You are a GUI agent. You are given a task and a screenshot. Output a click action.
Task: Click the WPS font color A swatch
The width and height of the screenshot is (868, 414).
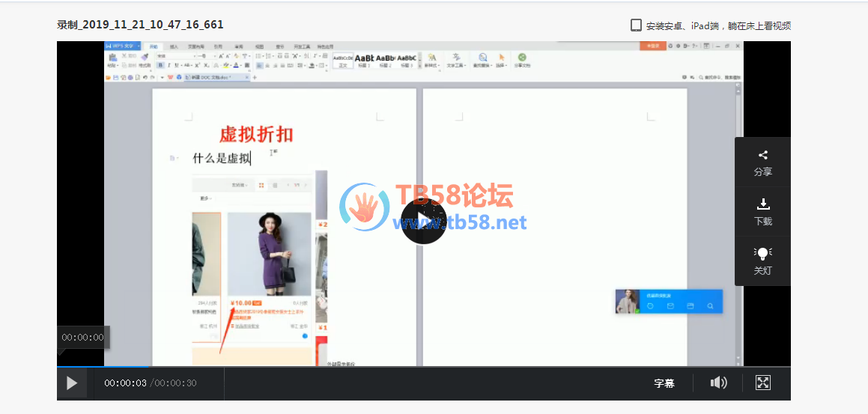[236, 65]
